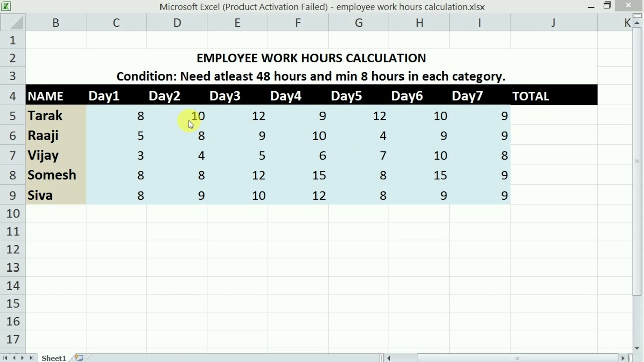Image resolution: width=644 pixels, height=362 pixels.
Task: Go to the first sheet using navigation arrow
Action: (6, 358)
